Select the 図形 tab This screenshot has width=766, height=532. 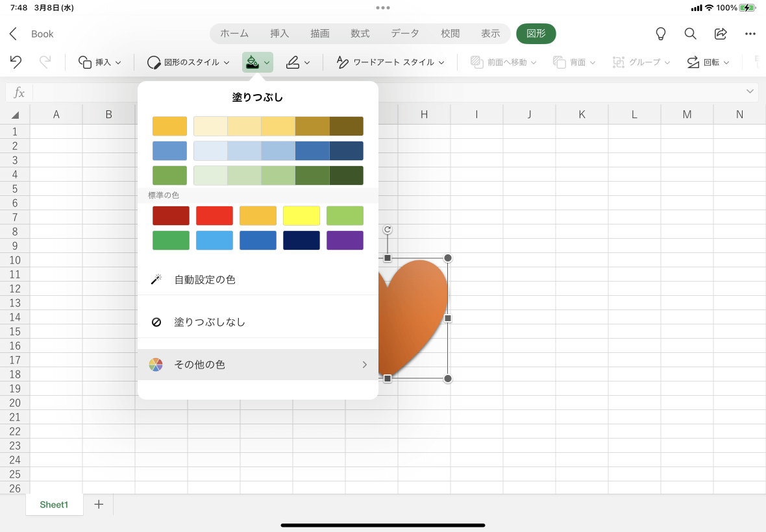536,34
